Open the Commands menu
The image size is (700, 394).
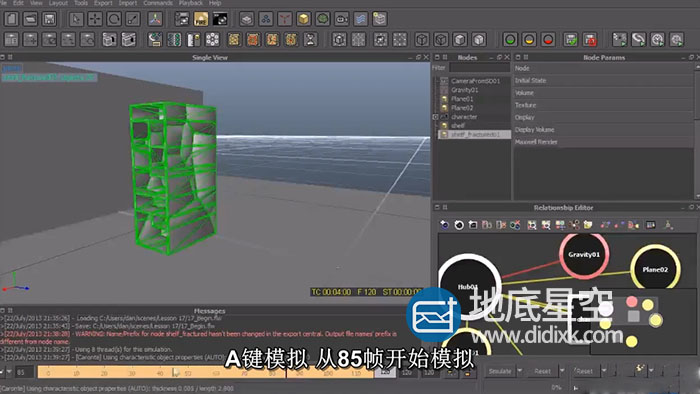(x=158, y=3)
